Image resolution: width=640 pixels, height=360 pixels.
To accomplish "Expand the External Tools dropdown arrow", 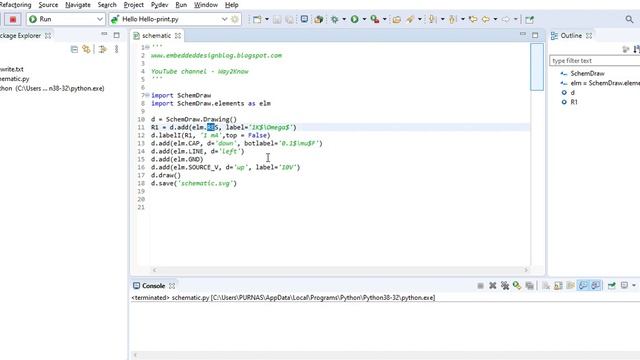I will click(x=384, y=19).
